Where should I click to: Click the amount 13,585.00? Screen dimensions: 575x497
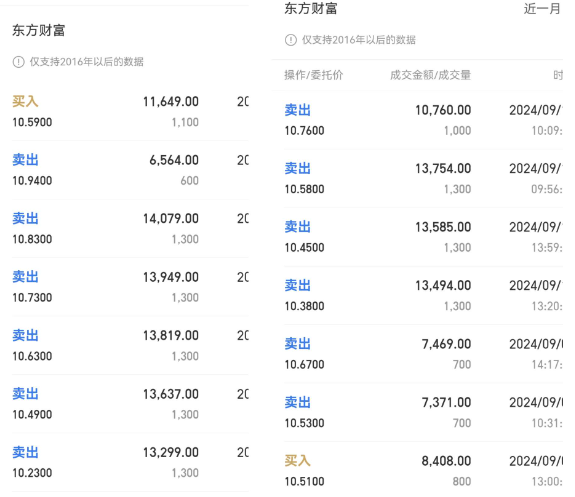click(x=443, y=227)
